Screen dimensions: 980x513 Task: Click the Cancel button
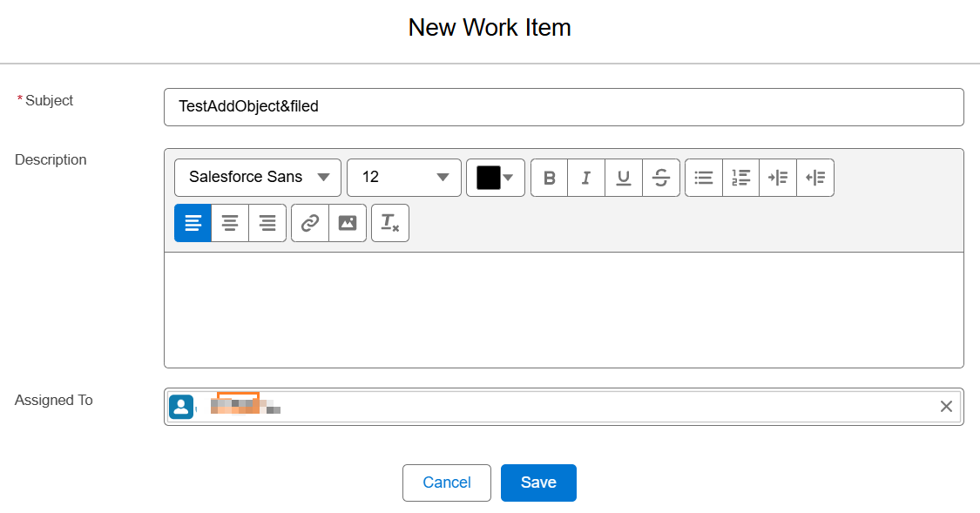(447, 483)
